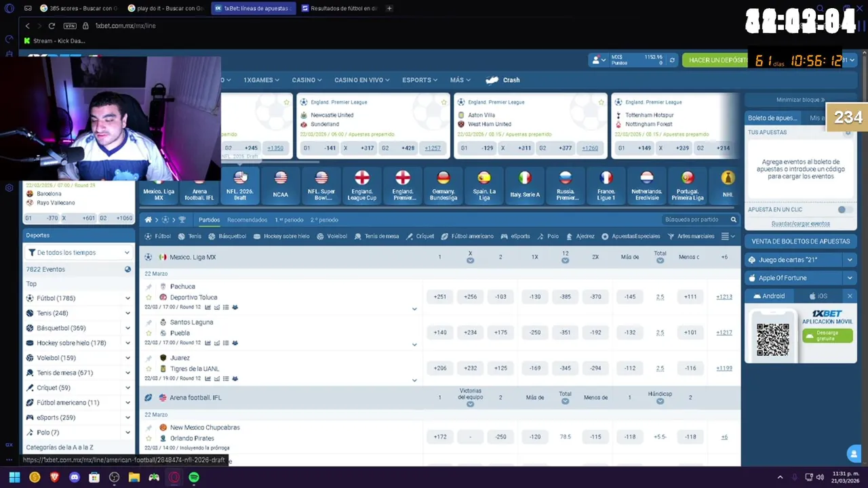Open eSports from the sports filter bar
This screenshot has width=868, height=488.
(515, 237)
